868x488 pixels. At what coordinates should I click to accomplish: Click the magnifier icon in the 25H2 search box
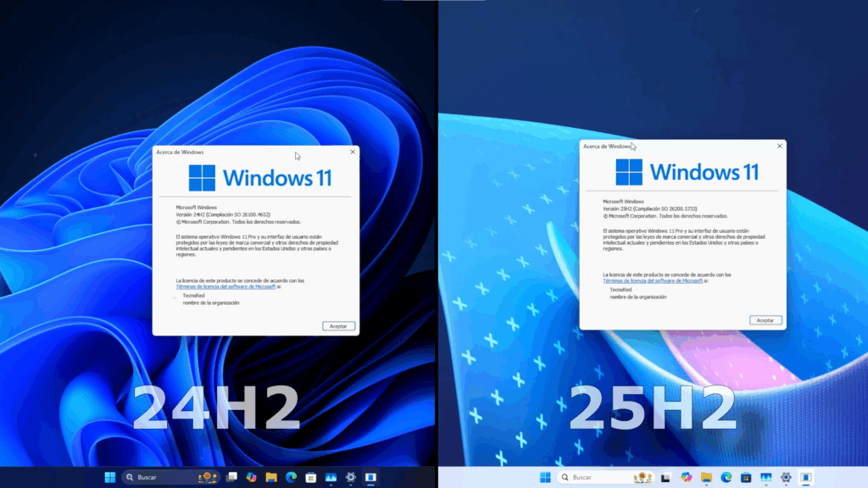[565, 477]
